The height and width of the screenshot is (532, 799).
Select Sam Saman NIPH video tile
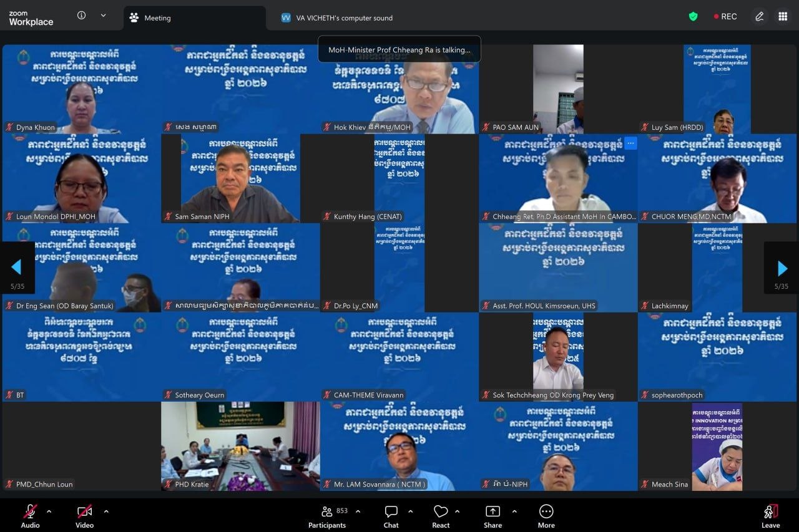point(240,178)
